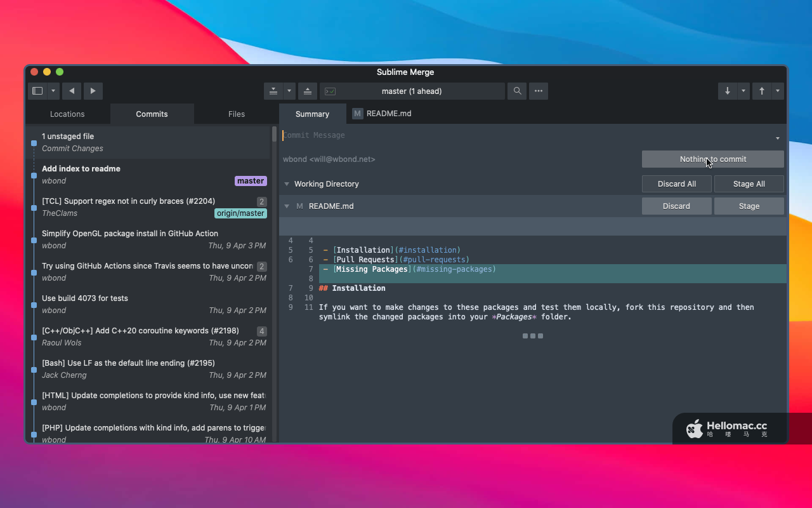The image size is (812, 508).
Task: Click the pull down-arrow icon
Action: tap(728, 91)
